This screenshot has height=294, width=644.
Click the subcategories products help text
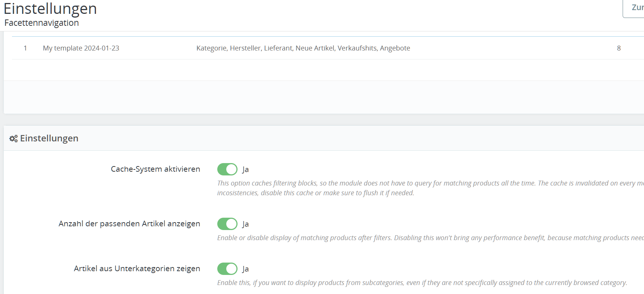[x=422, y=283]
